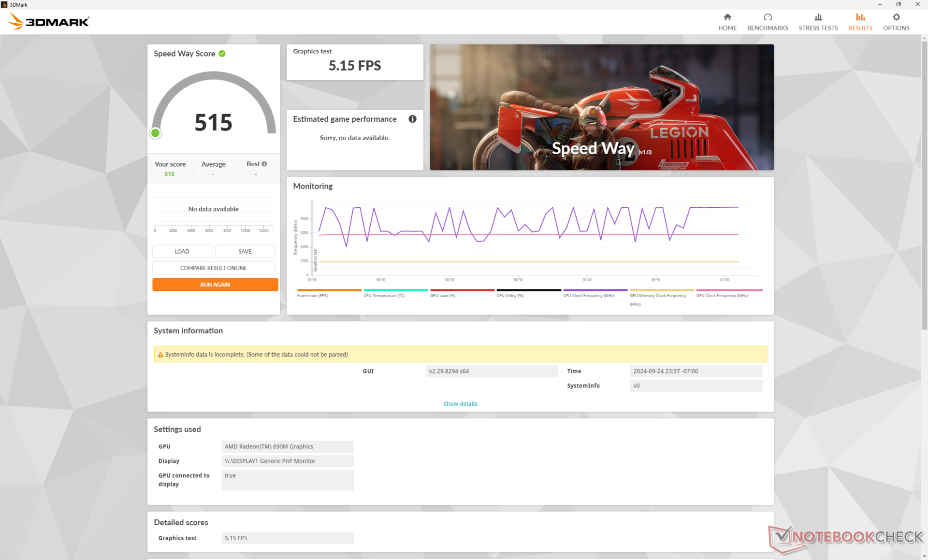Click the green gauge indicator dot
928x560 pixels.
[x=155, y=133]
